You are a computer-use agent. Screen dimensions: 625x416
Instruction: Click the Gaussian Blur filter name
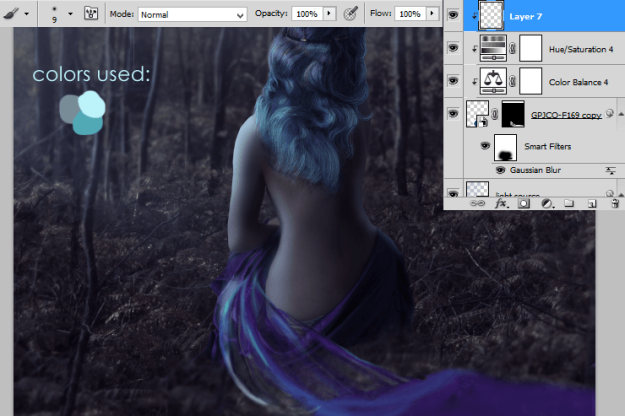point(535,170)
